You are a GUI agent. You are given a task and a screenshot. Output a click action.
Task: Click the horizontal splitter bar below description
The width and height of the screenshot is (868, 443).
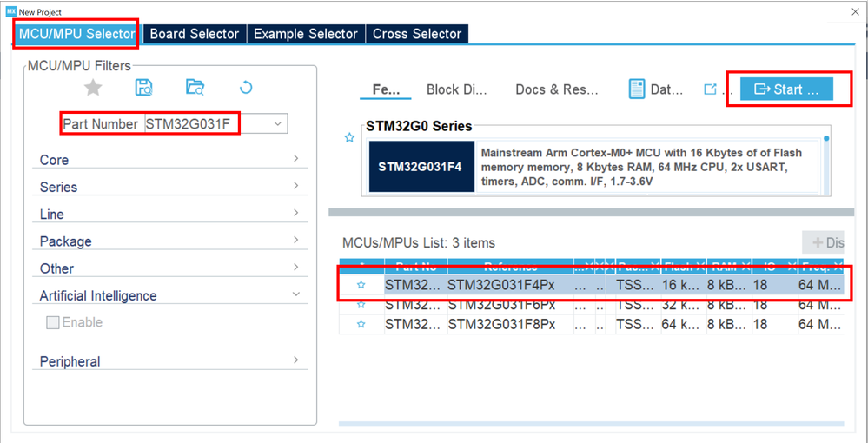(591, 212)
